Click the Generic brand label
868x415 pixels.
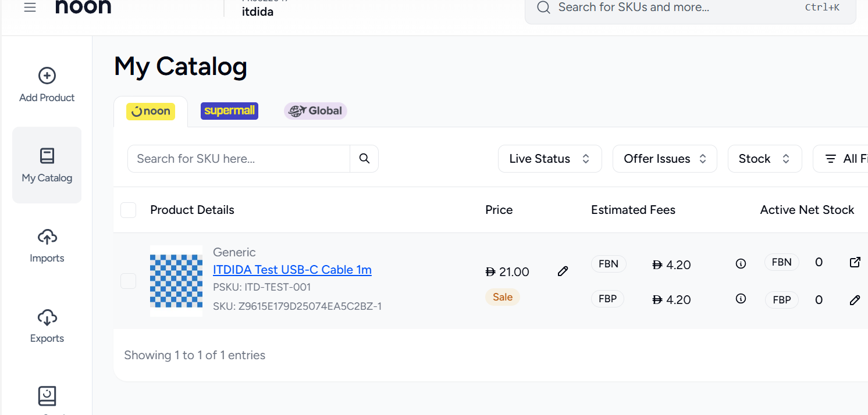[234, 252]
